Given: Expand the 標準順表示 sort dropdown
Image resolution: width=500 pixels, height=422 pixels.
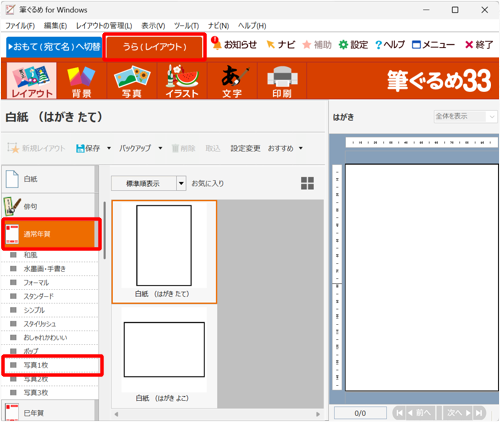Looking at the screenshot, I should (181, 183).
